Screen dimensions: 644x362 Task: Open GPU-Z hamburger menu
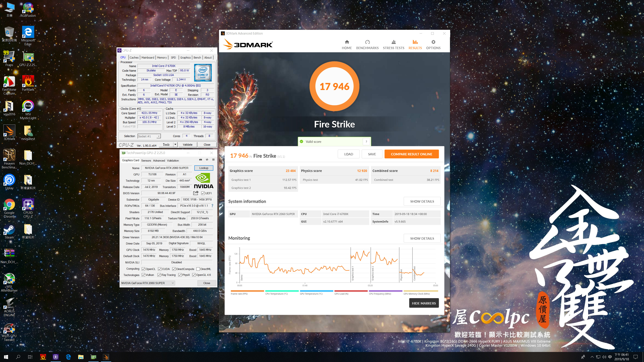[213, 160]
